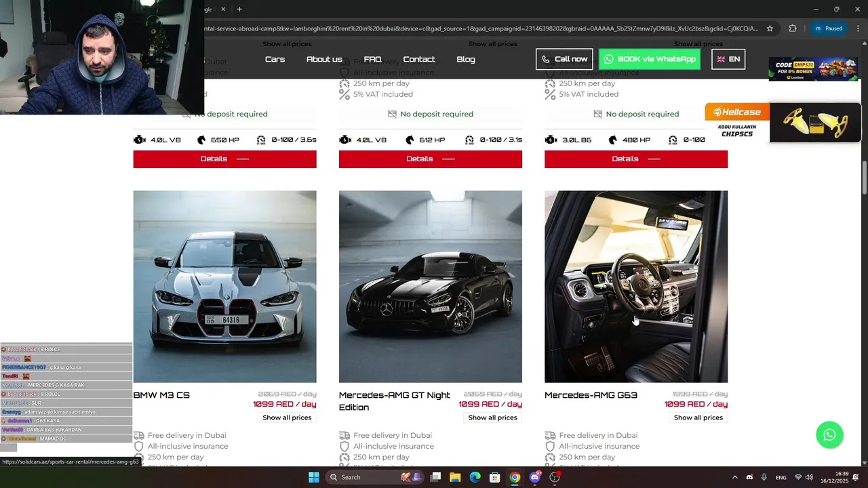Screen dimensions: 868x488
Task: Open Mercedes-AMG GT Night Edition title link
Action: 395,401
